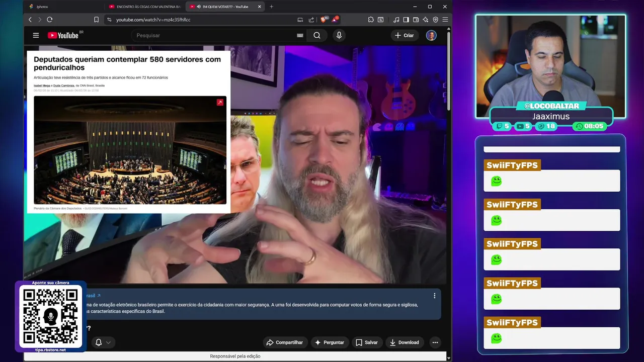This screenshot has width=644, height=362.
Task: Open Brave Rewards triangle icon
Action: click(335, 20)
